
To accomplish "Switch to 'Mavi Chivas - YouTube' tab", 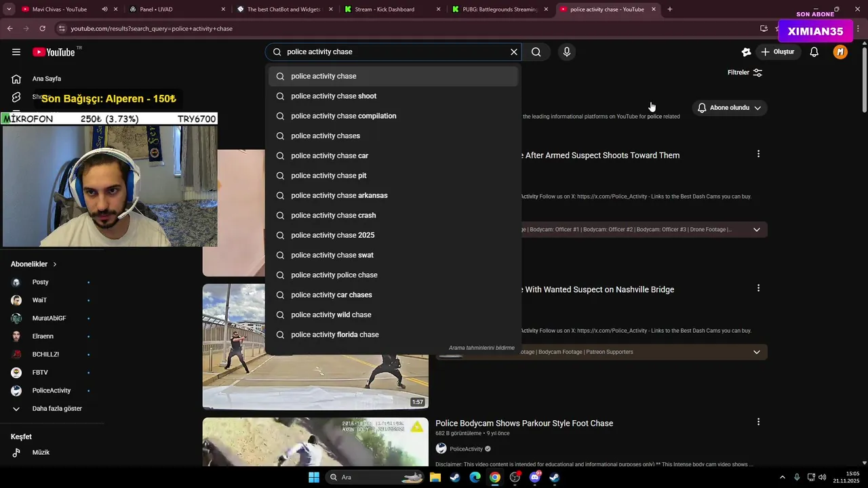I will 60,9.
